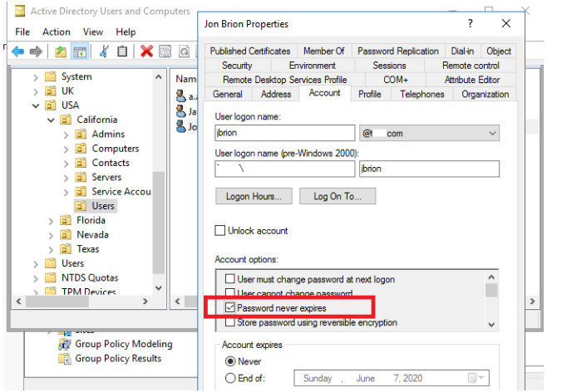Click the USA organizational unit icon
Screen dimensions: 562x392
51,105
